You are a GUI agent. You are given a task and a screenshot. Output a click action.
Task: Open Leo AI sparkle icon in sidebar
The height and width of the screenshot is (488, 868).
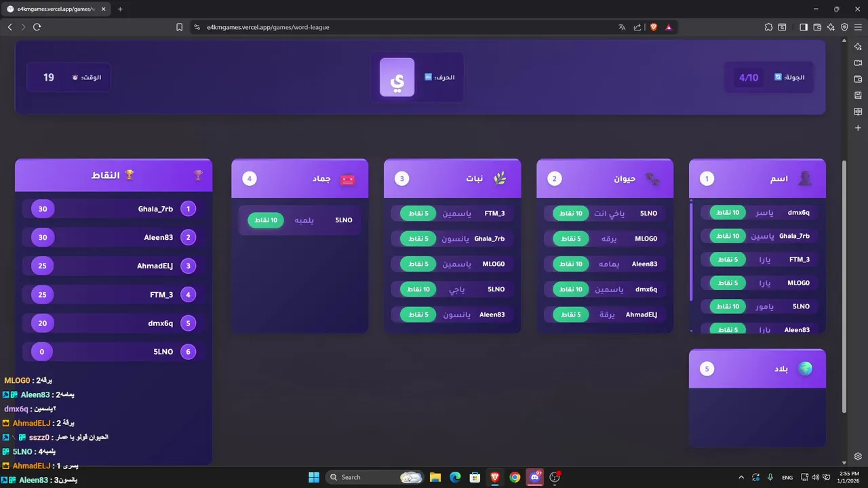[x=858, y=47]
